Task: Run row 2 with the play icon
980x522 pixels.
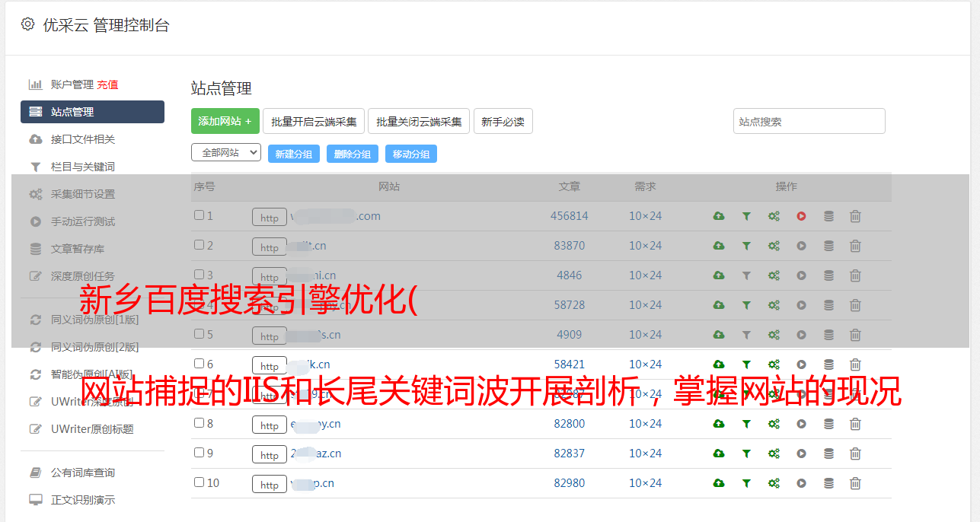Action: pos(801,246)
